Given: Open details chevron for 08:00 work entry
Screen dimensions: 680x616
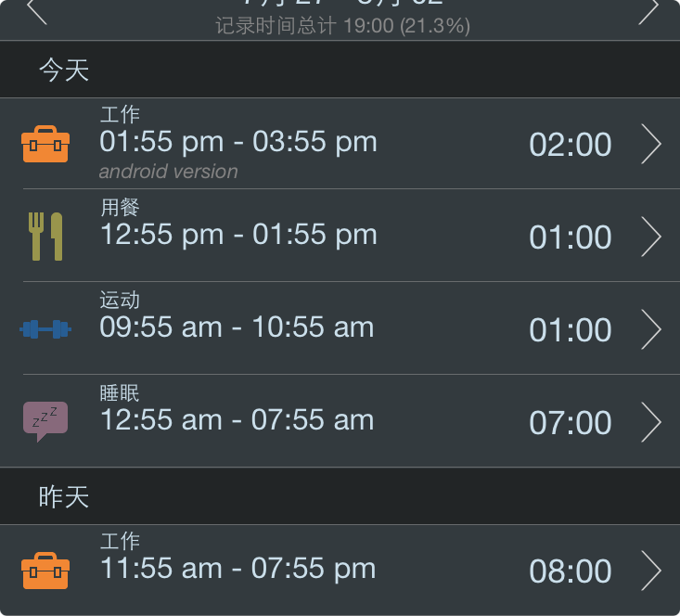Looking at the screenshot, I should 651,571.
